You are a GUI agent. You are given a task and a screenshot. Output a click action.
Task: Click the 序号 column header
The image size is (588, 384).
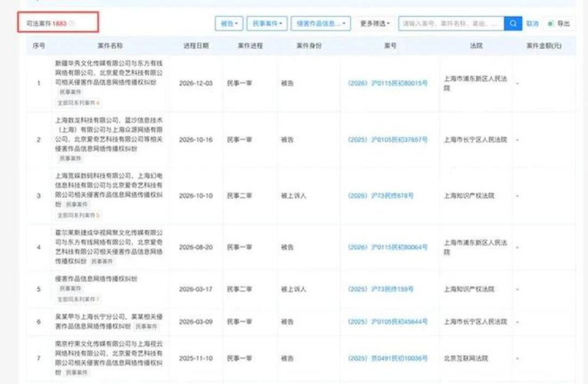tap(39, 45)
